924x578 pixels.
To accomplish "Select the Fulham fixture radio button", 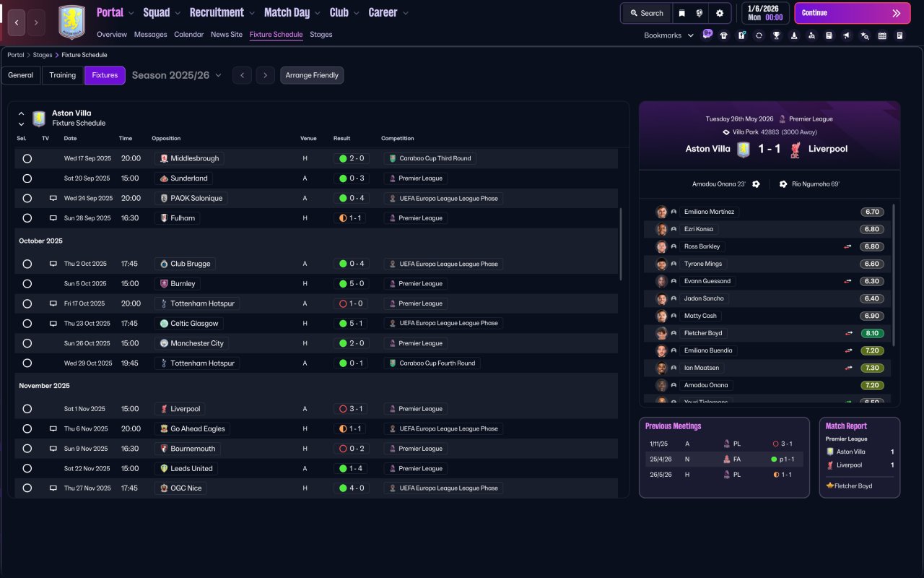I will click(27, 218).
